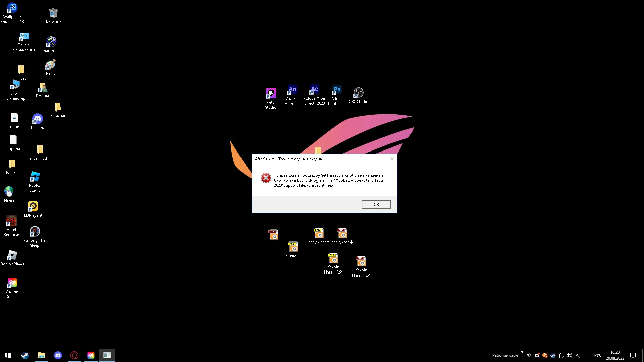Viewport: 644px width, 362px height.
Task: Open volume control in system tray
Action: point(569,355)
